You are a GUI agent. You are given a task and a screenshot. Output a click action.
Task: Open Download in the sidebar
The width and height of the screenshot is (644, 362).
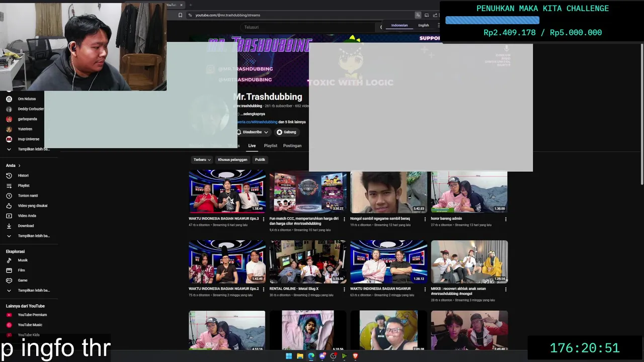[x=26, y=226]
